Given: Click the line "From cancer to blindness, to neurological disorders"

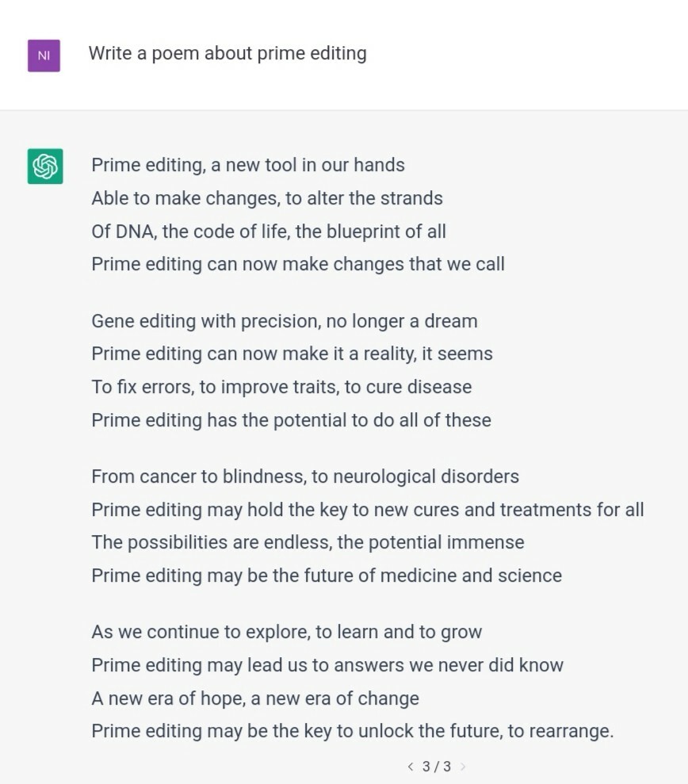Looking at the screenshot, I should (305, 476).
